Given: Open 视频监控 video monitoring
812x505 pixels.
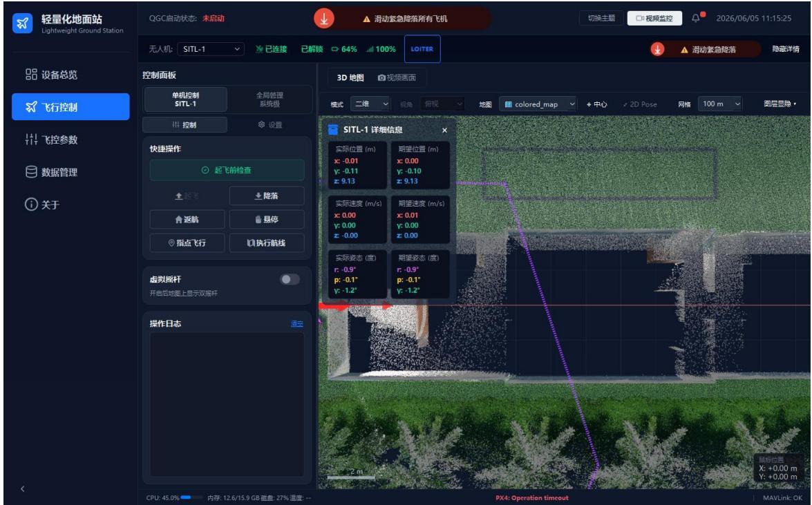Looking at the screenshot, I should pos(654,18).
